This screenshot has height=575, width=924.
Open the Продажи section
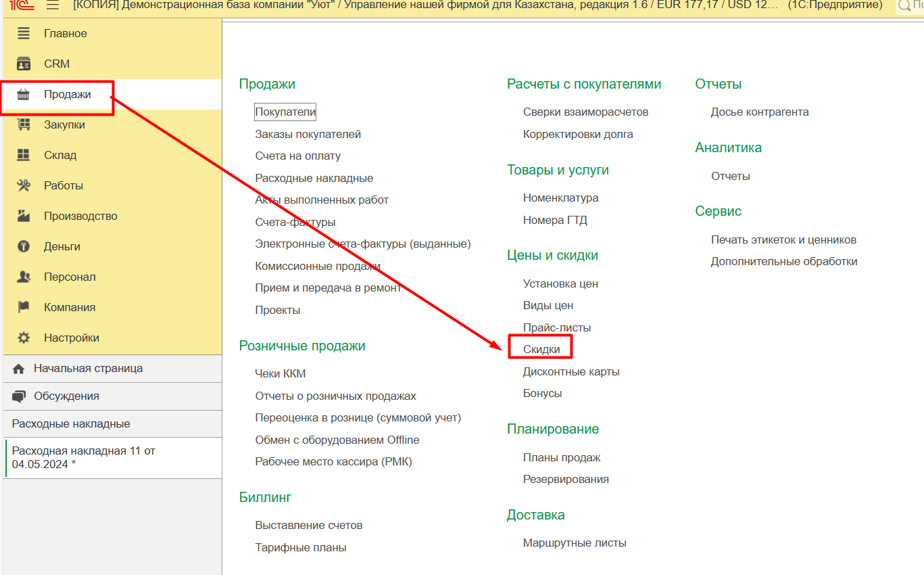67,95
